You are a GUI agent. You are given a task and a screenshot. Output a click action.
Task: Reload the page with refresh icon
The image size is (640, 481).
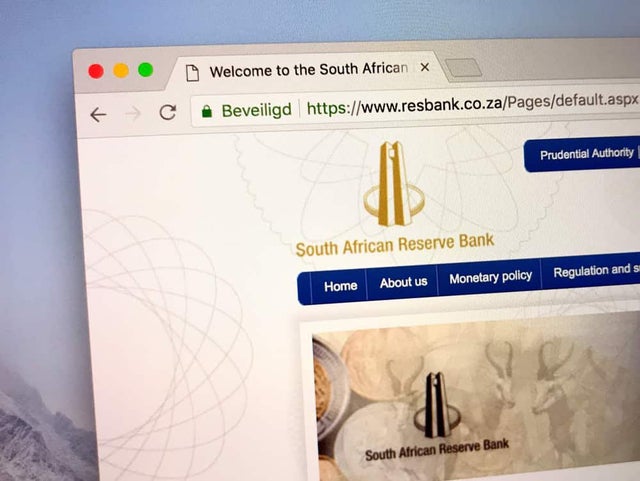[x=168, y=112]
